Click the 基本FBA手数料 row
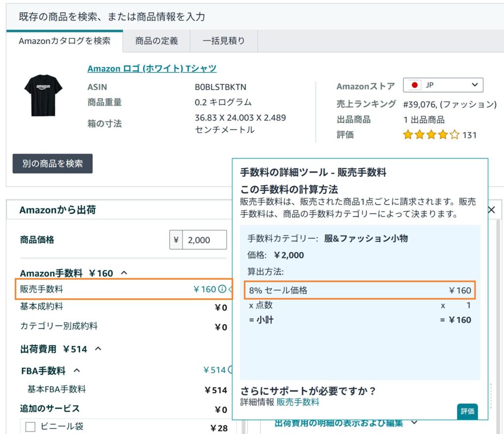The image size is (504, 434). click(127, 390)
